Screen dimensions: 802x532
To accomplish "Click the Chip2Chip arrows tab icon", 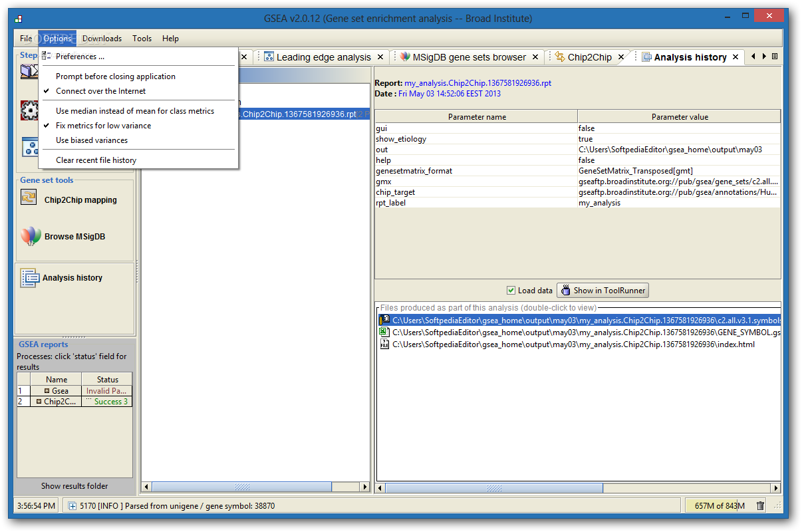I will 560,57.
